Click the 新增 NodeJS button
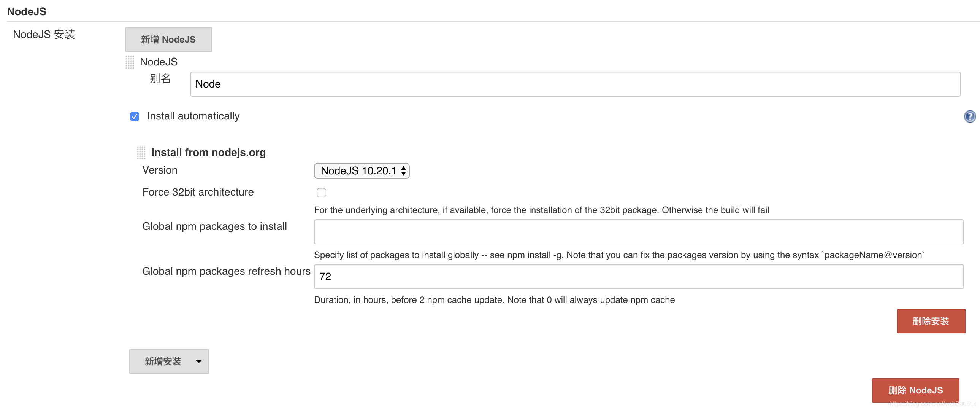 click(168, 39)
